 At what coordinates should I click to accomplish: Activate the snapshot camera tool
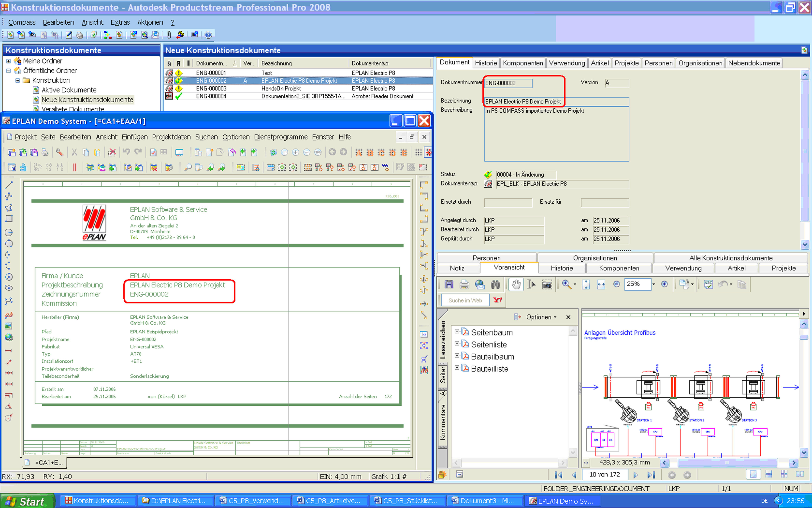547,284
